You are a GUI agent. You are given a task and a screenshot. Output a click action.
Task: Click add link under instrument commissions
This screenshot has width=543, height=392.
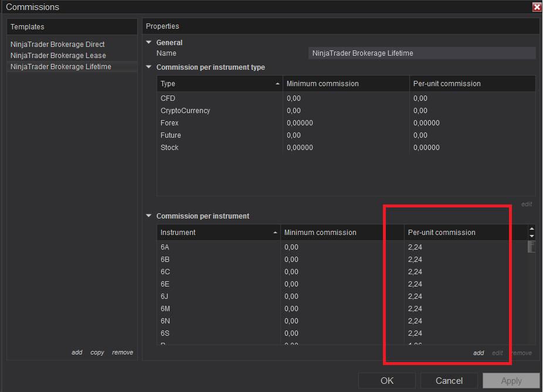click(478, 353)
